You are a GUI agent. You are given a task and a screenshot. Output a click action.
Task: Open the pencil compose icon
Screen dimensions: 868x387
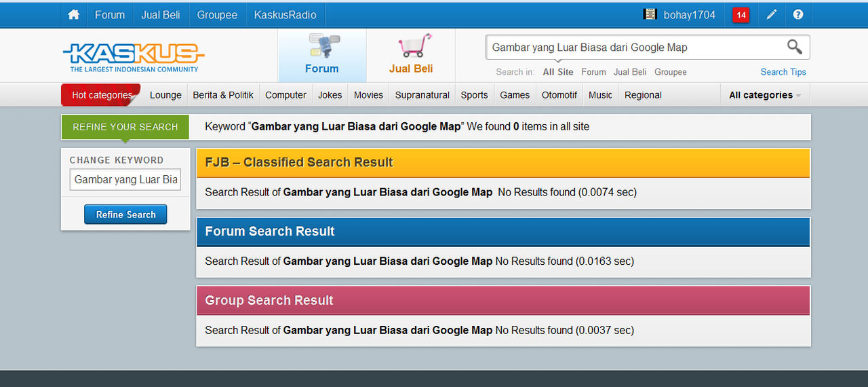click(772, 14)
